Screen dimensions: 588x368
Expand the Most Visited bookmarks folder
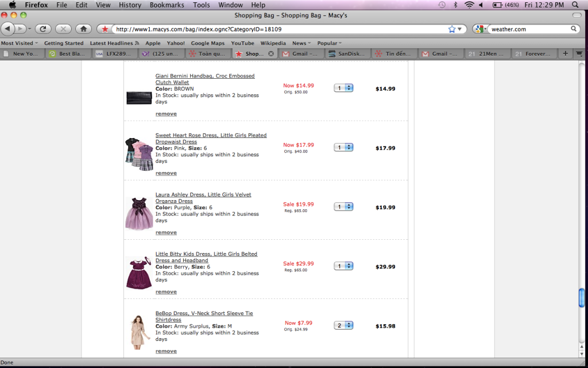coord(20,43)
